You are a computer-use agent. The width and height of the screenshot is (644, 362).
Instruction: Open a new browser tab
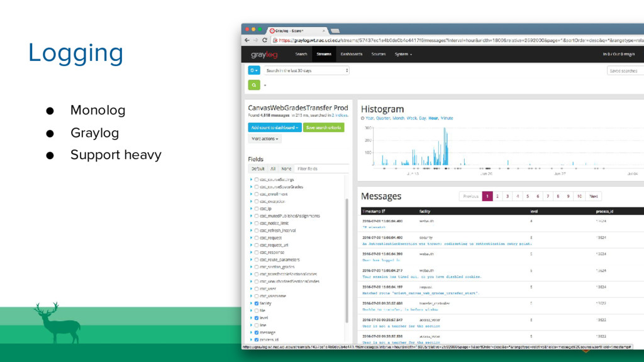335,31
